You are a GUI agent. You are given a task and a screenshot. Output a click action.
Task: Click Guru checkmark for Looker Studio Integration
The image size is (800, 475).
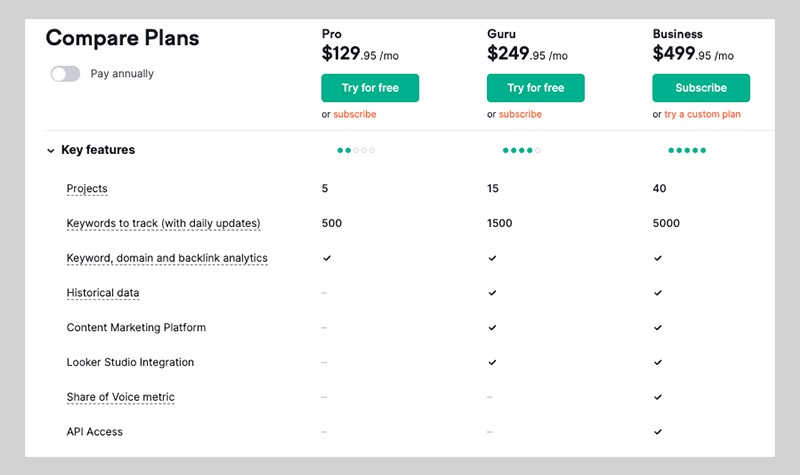tap(492, 362)
